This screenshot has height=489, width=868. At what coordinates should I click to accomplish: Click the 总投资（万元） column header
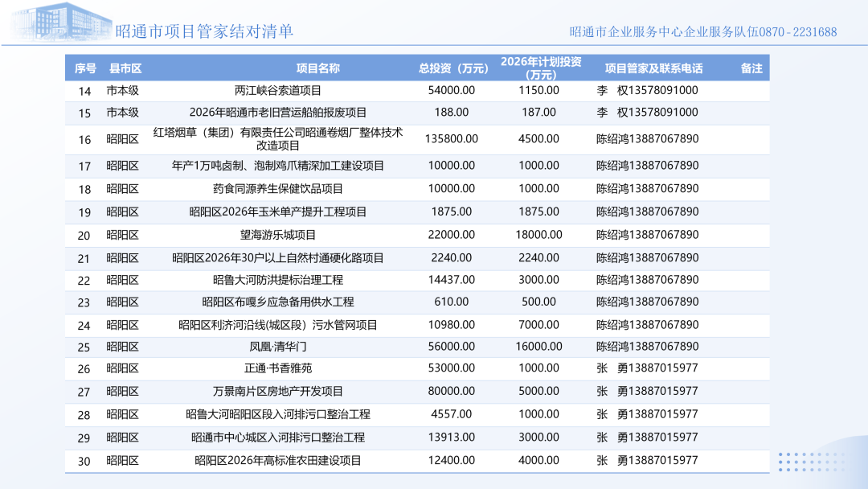tap(453, 68)
